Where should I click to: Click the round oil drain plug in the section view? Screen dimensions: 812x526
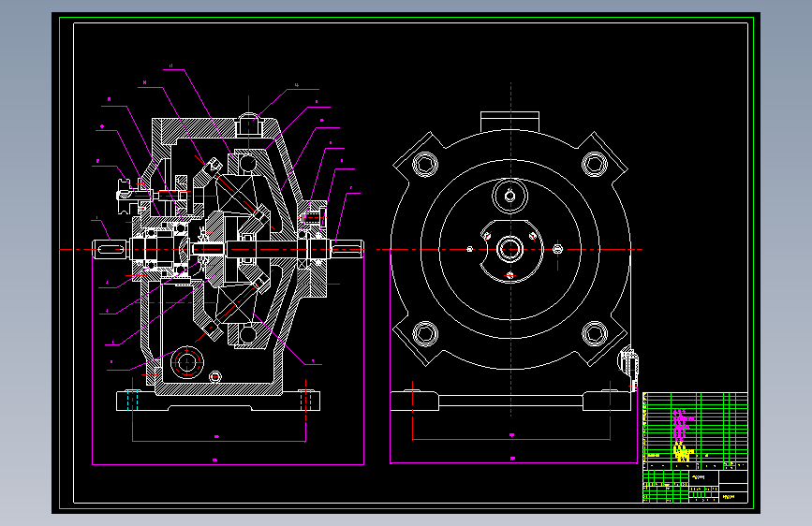click(x=187, y=362)
